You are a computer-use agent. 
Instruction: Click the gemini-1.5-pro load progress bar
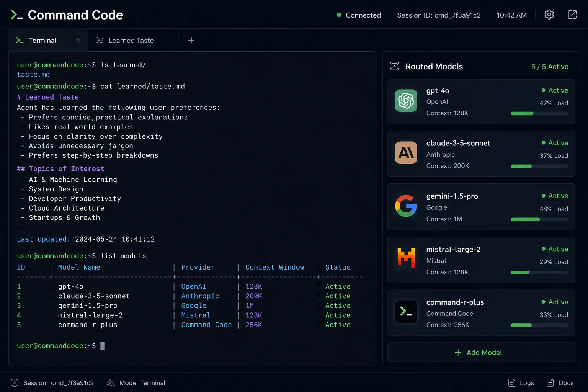click(539, 219)
